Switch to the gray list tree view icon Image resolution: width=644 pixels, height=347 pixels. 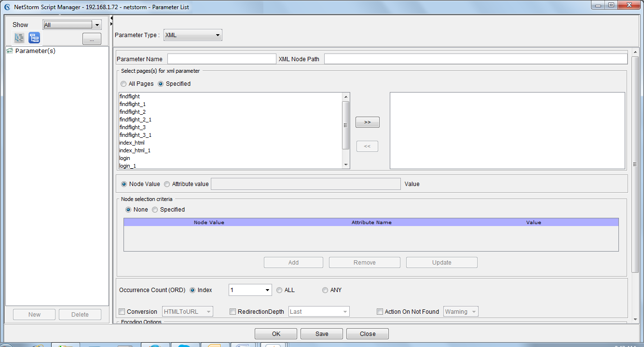[19, 38]
